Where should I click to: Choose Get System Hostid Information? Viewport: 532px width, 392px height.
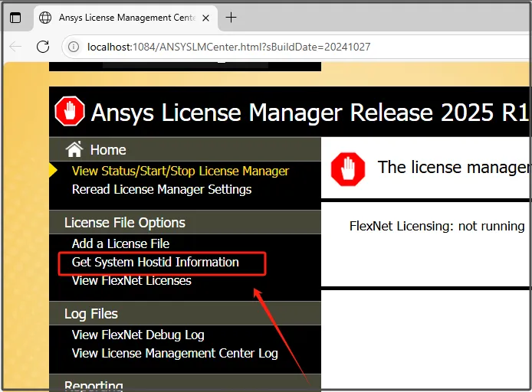pos(156,263)
